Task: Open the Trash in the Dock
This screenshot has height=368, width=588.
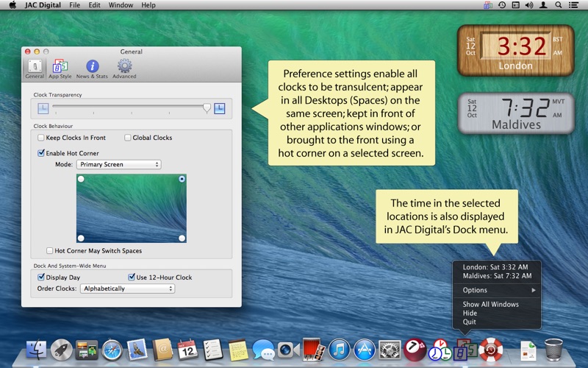Action: 553,350
